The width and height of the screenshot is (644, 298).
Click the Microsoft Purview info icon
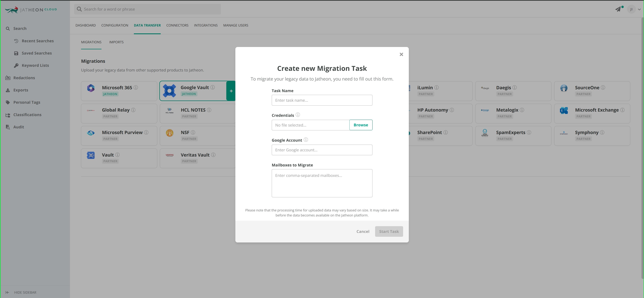[146, 133]
